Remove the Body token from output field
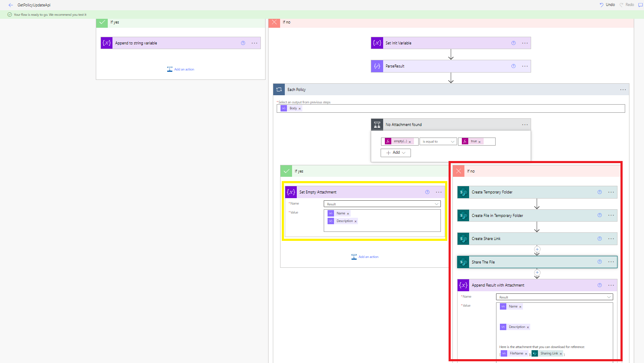 tap(299, 108)
